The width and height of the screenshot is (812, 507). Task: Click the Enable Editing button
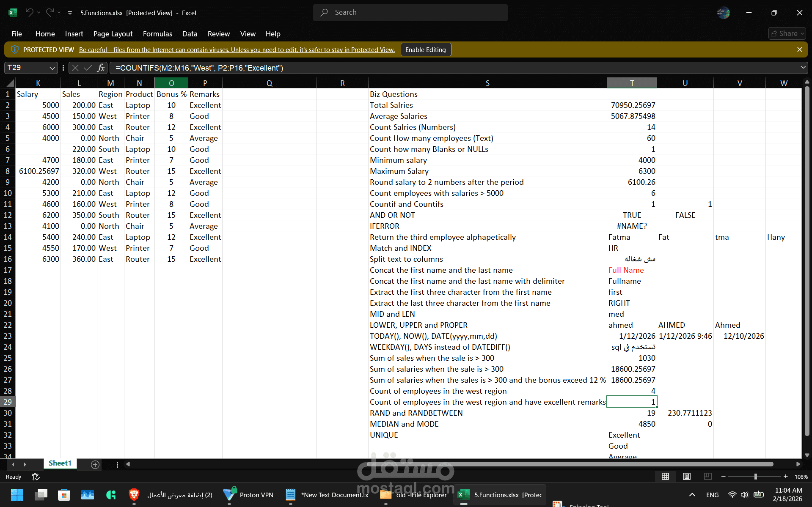(x=425, y=49)
